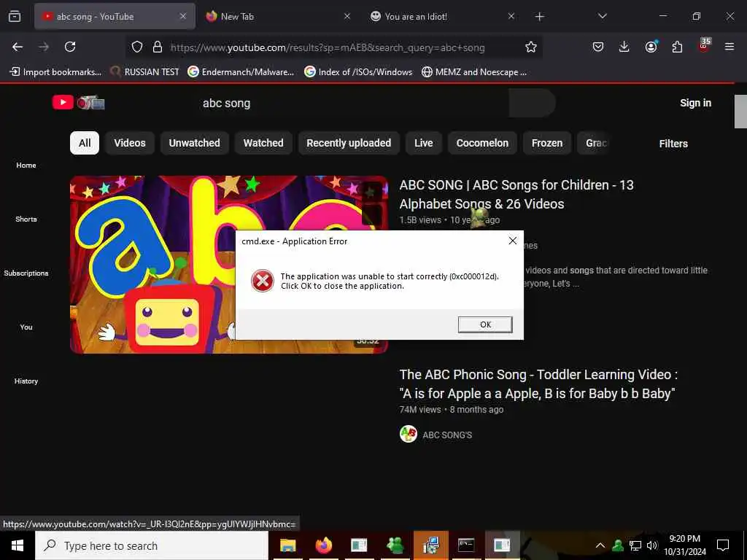Screen dimensions: 747x560
Task: Open Home in YouTube sidebar
Action: pyautogui.click(x=26, y=166)
